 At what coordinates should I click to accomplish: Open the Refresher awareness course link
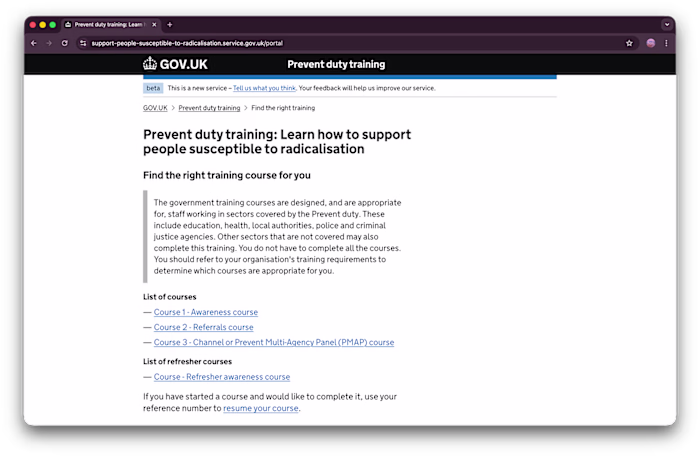222,377
